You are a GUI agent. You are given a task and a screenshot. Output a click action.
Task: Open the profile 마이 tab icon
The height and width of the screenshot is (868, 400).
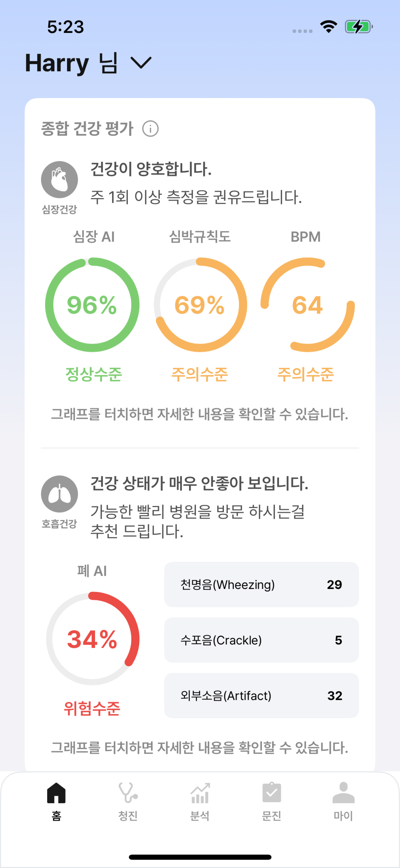coord(343,793)
